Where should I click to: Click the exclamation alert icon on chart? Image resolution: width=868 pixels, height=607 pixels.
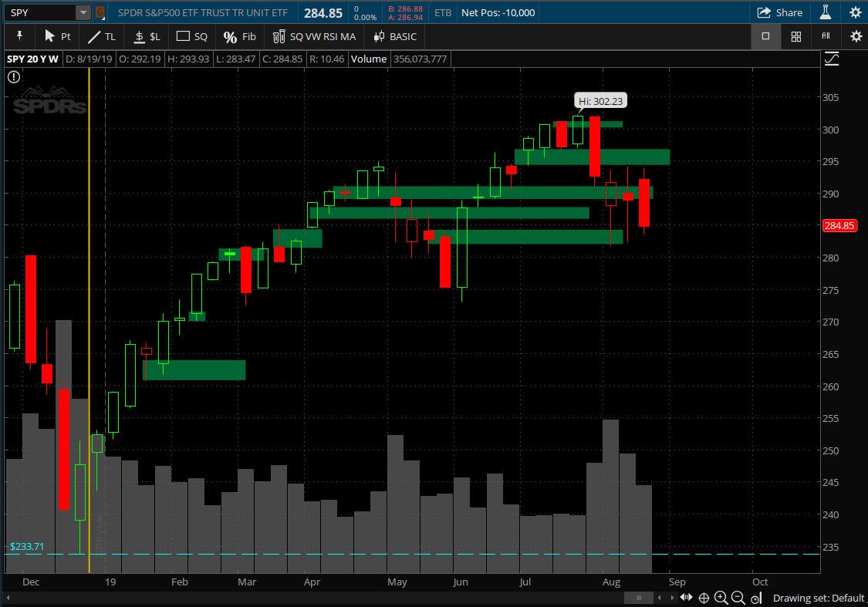pyautogui.click(x=14, y=77)
